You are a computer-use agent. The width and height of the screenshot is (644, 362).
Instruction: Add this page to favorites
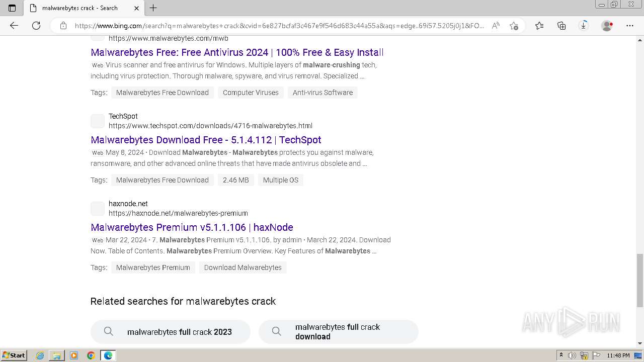[514, 26]
